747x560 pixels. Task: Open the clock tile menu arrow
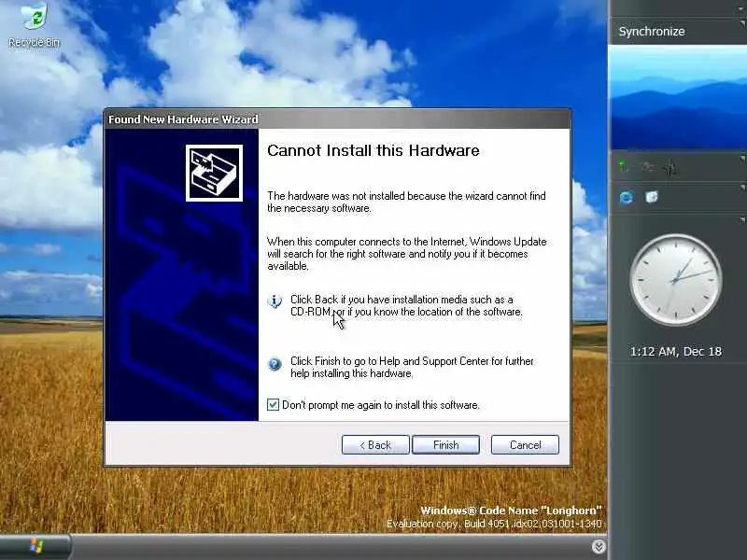pos(743,220)
